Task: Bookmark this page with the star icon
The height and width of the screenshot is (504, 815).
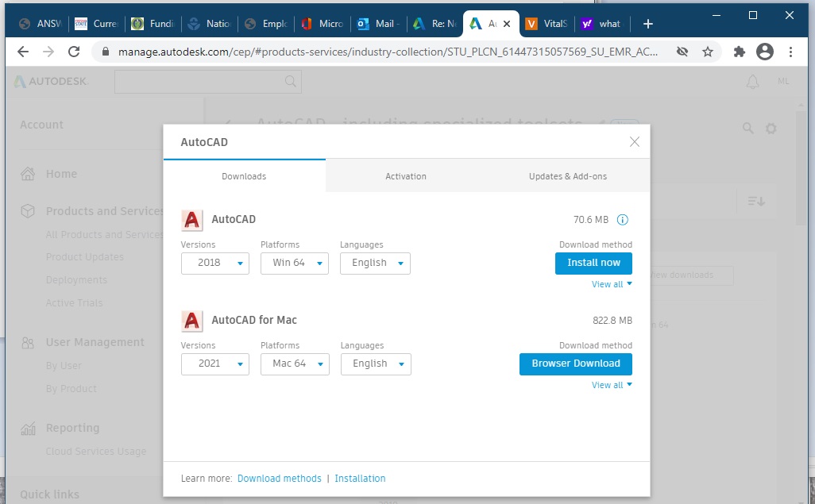Action: coord(708,52)
